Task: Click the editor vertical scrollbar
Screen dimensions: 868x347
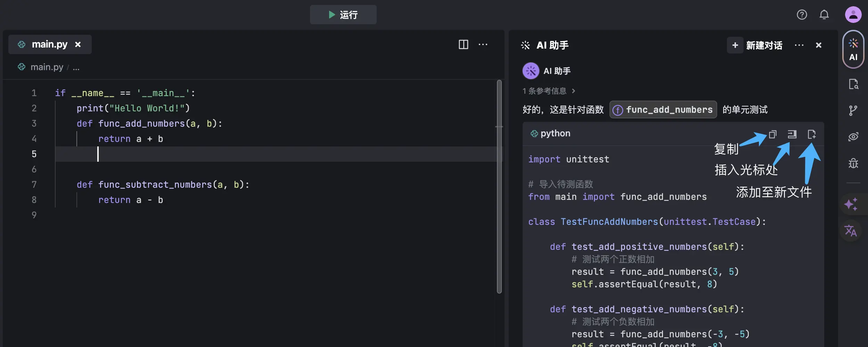Action: pos(499,187)
